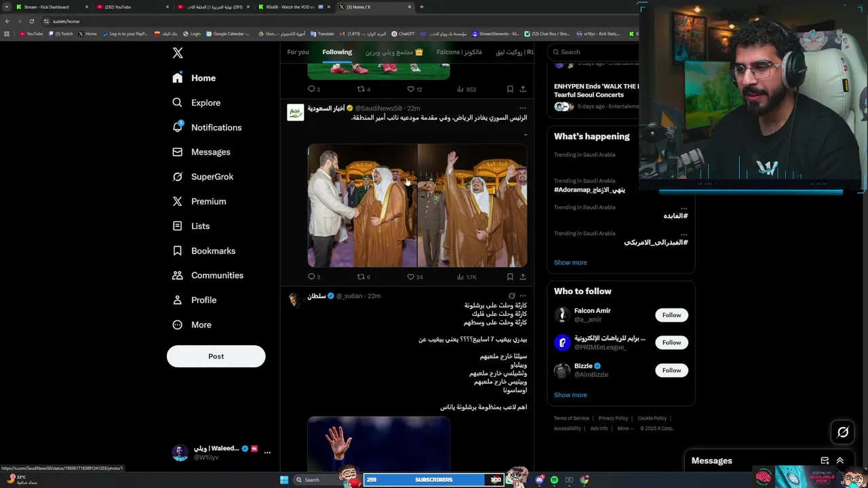Follow Bizzle
The width and height of the screenshot is (868, 488).
click(671, 370)
